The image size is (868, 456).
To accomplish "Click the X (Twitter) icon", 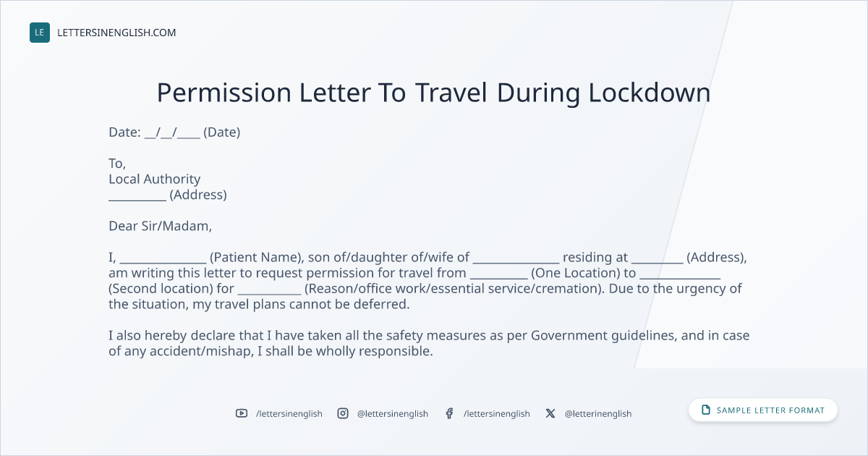I will 550,413.
